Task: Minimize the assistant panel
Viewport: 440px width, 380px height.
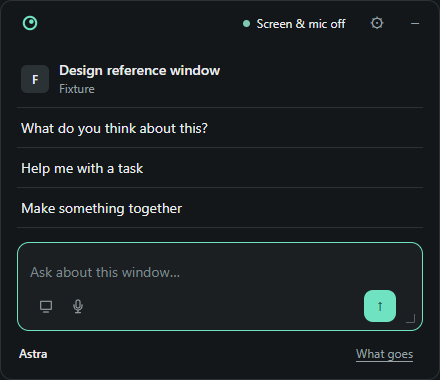Action: (x=415, y=24)
